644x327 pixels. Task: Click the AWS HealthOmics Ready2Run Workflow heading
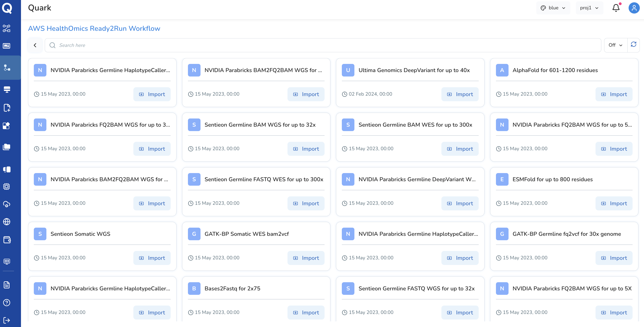pos(94,28)
